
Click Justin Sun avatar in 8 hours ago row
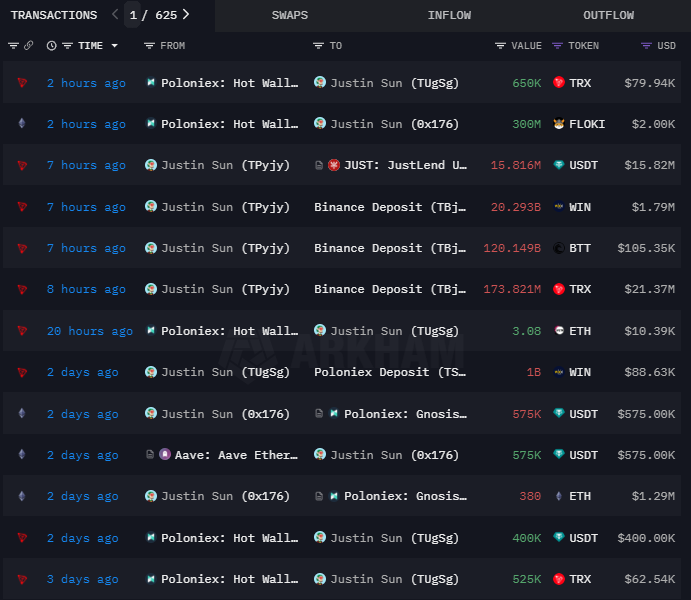[x=151, y=289]
